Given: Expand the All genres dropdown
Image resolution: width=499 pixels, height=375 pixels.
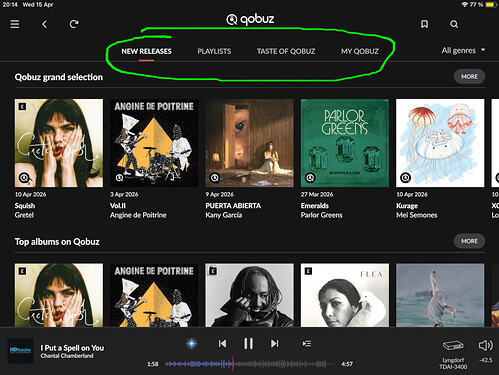Looking at the screenshot, I should 463,50.
